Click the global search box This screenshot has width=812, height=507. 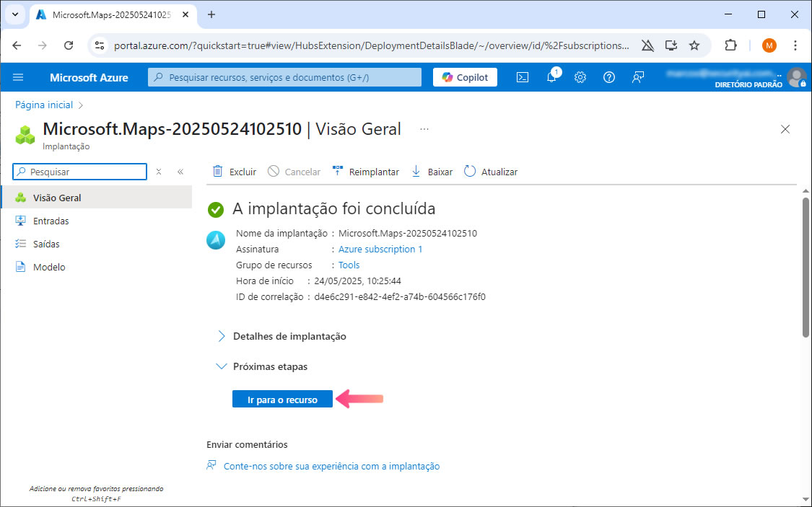pos(284,77)
